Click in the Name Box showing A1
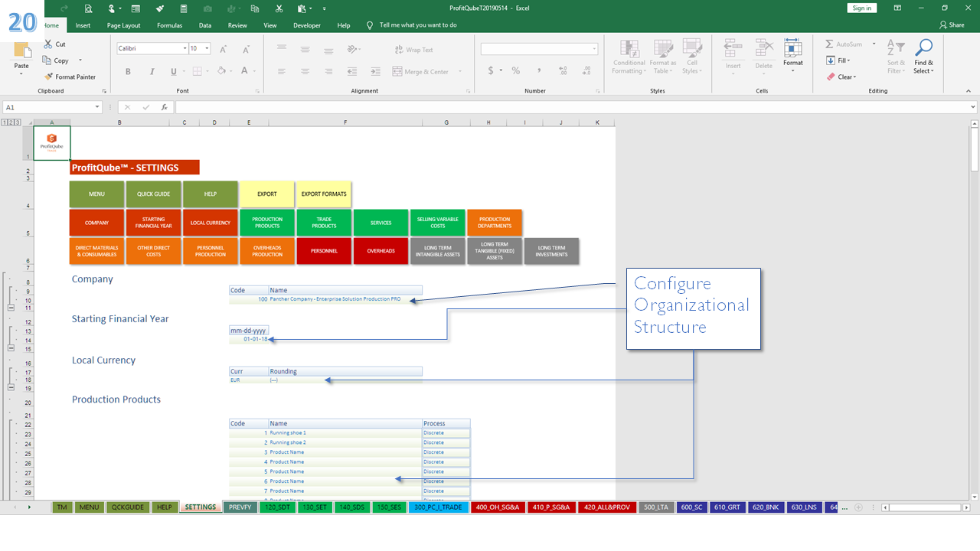The image size is (980, 551). coord(52,107)
